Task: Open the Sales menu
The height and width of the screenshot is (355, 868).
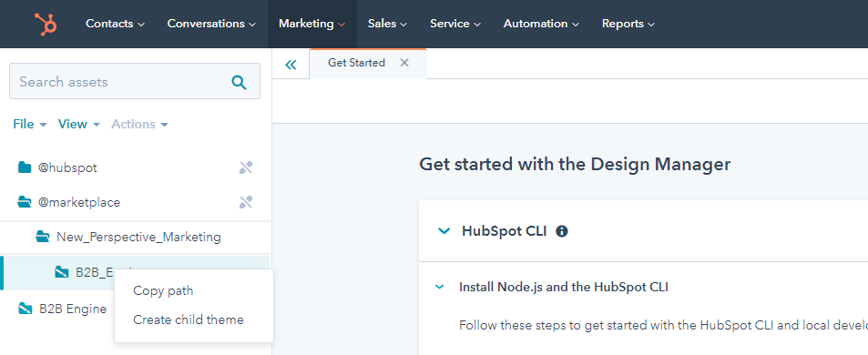Action: pos(387,24)
